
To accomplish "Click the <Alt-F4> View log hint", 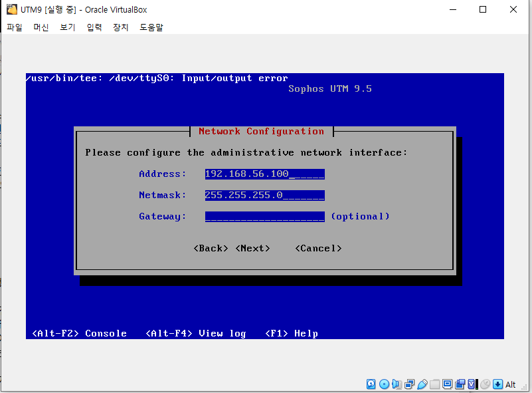I will click(x=196, y=334).
